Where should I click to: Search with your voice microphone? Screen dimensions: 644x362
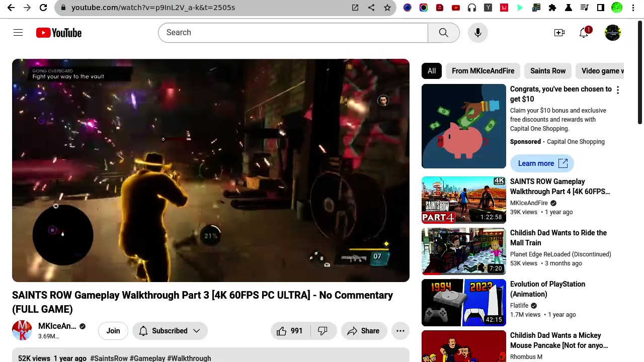click(x=478, y=33)
